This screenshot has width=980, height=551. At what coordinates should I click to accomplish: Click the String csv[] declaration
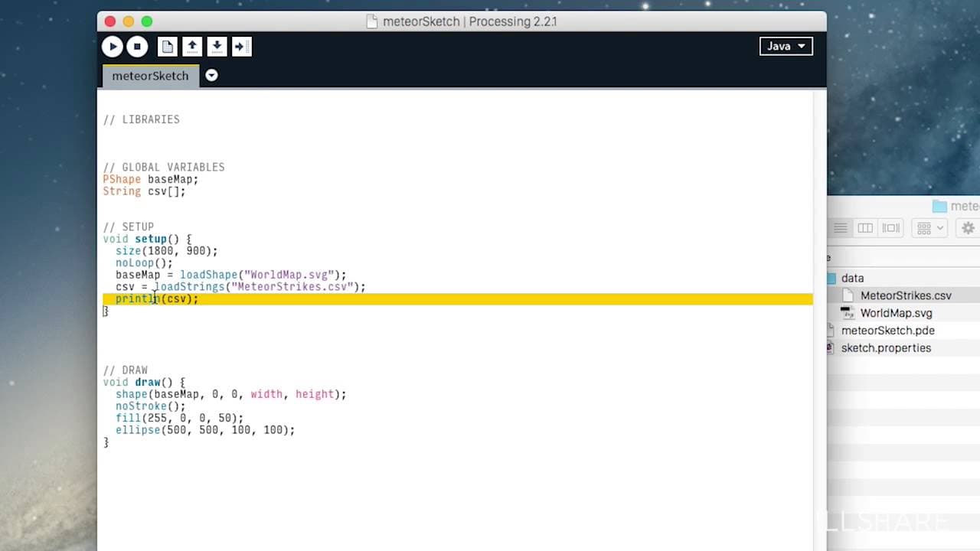pyautogui.click(x=144, y=191)
